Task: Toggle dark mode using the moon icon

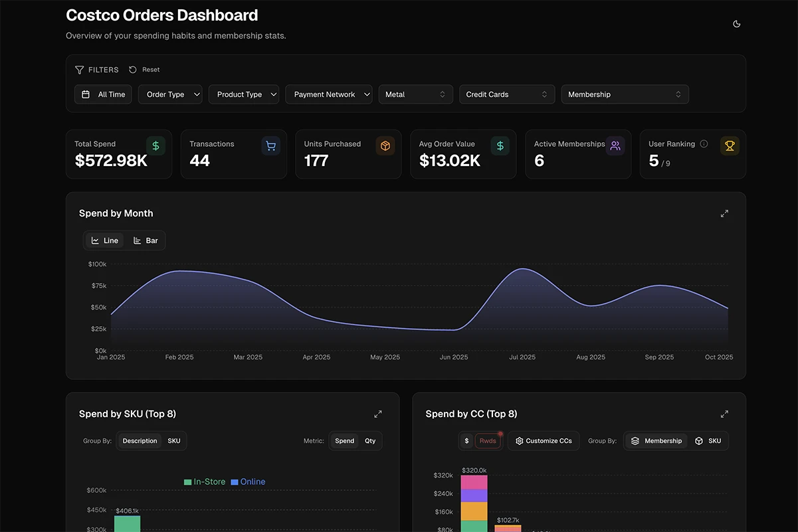Action: tap(736, 23)
